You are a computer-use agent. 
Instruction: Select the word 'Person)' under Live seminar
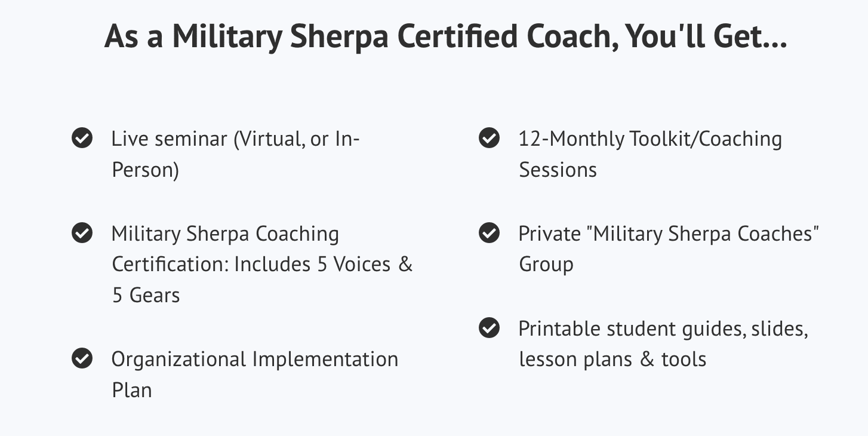tap(145, 170)
